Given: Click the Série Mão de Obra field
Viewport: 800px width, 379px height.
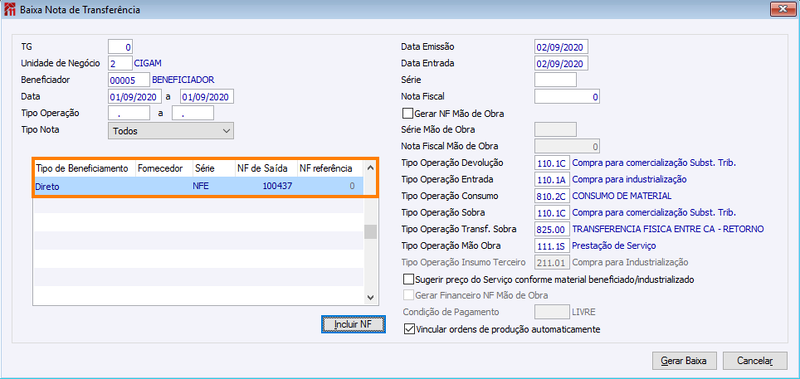Looking at the screenshot, I should pyautogui.click(x=556, y=130).
